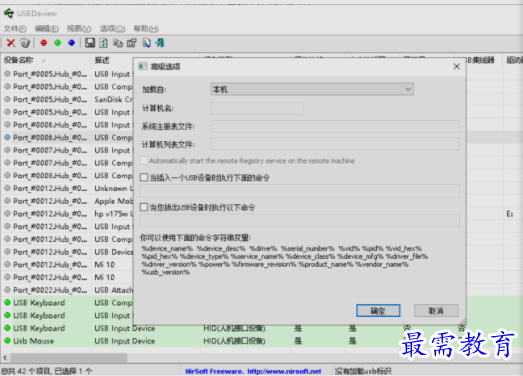Image resolution: width=523 pixels, height=376 pixels.
Task: Click the 计算机列表文件 input field
Action: 335,144
